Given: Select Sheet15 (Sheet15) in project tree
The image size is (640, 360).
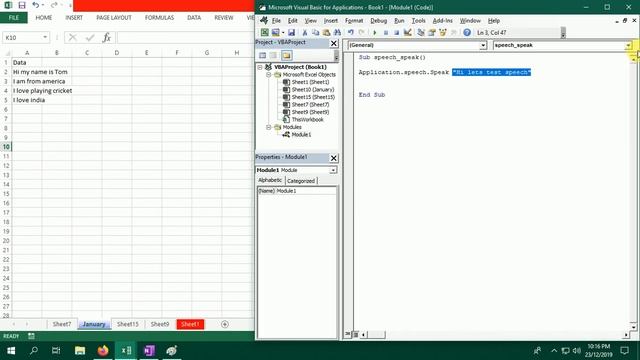Looking at the screenshot, I should pyautogui.click(x=313, y=97).
